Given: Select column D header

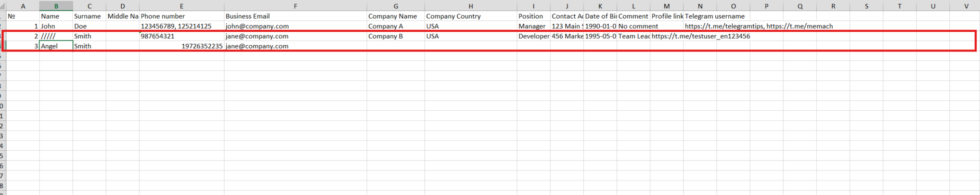Looking at the screenshot, I should click(x=123, y=6).
